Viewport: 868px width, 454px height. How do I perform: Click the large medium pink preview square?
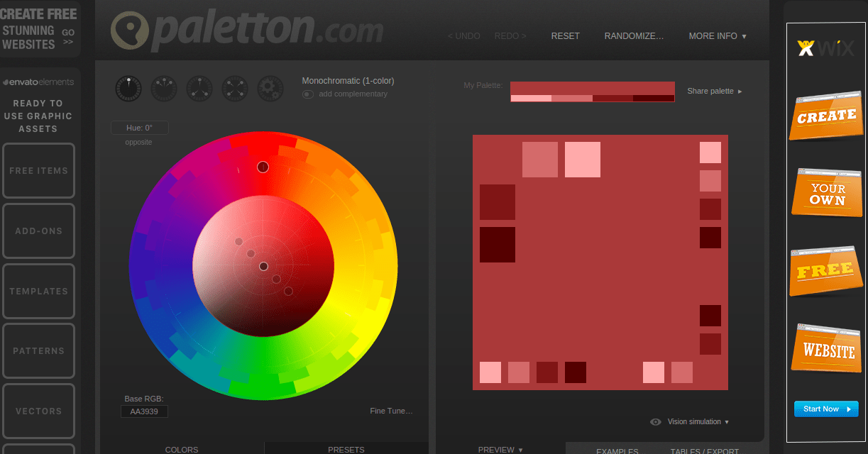click(540, 160)
